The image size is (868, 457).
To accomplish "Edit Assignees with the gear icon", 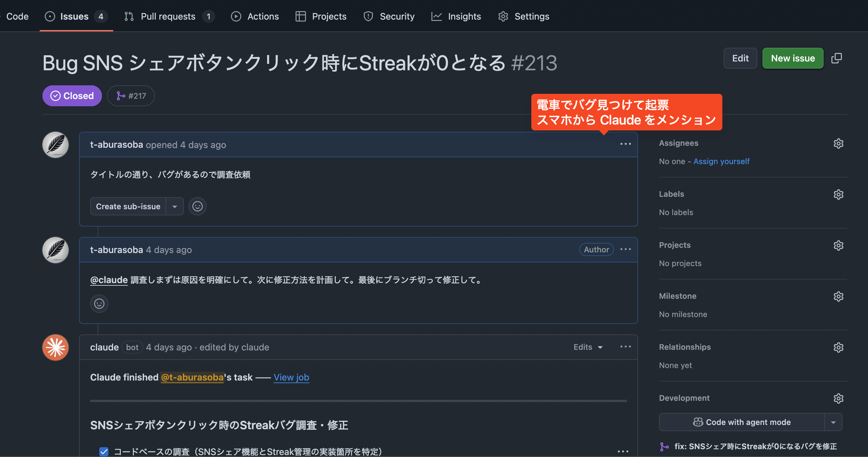I will (x=838, y=143).
